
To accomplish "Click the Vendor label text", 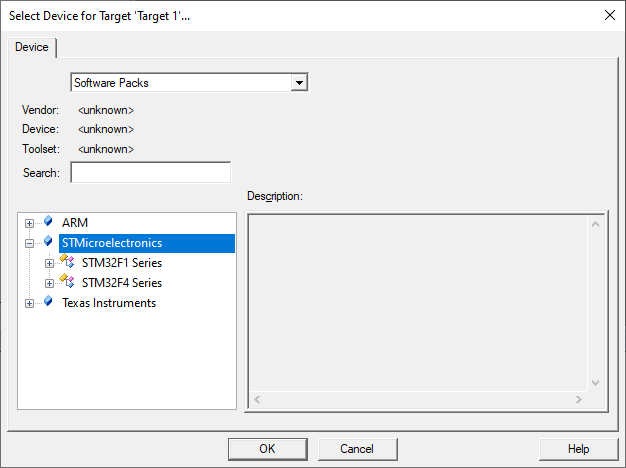I will tap(40, 110).
